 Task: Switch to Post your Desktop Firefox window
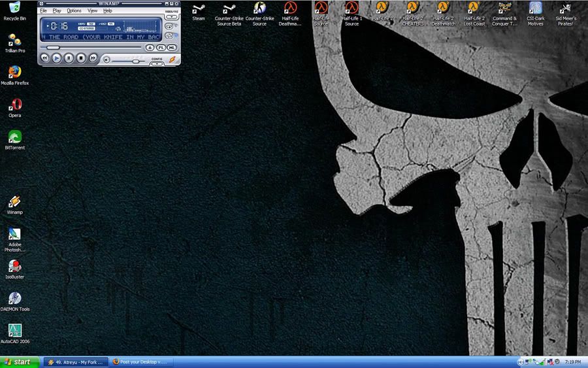click(141, 362)
